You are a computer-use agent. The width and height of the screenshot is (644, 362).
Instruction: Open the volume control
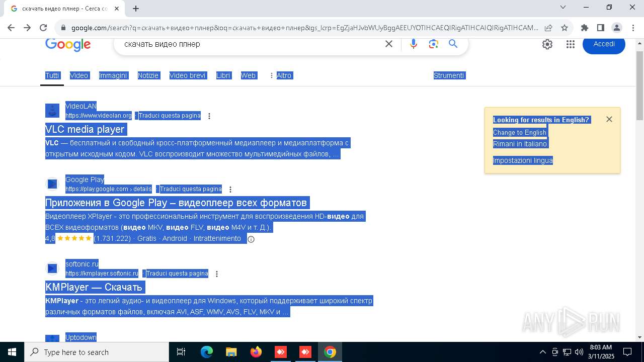point(579,352)
